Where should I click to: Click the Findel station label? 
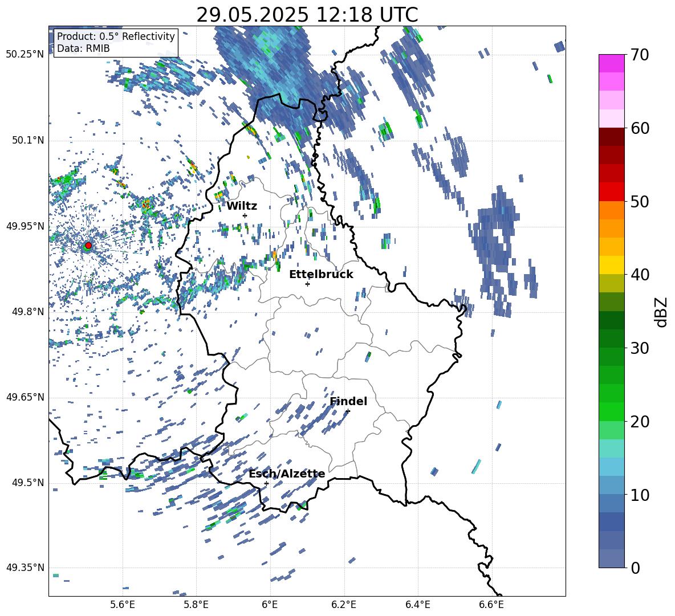tap(348, 401)
